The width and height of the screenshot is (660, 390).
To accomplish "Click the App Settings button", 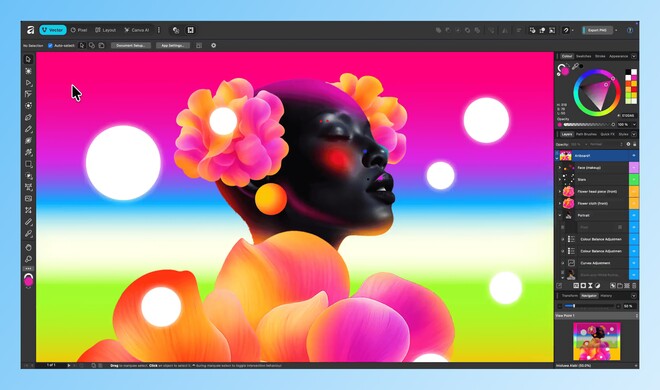I will coord(173,45).
